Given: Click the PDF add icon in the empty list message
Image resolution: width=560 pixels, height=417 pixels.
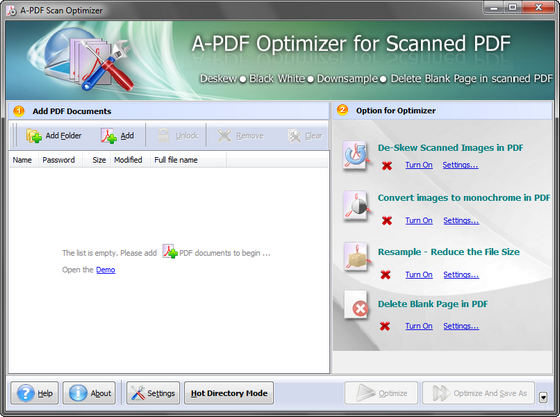Looking at the screenshot, I should (x=169, y=251).
